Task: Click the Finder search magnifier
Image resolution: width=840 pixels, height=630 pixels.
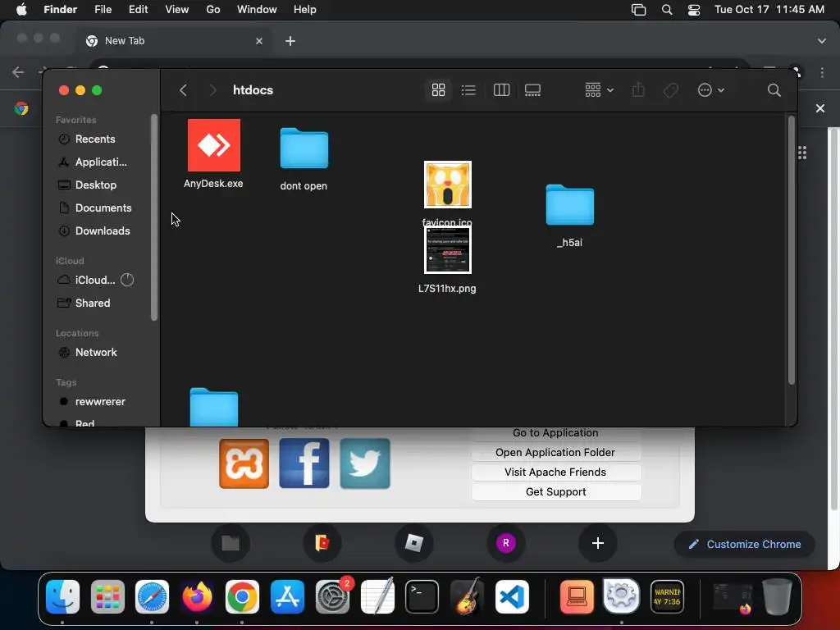Action: pos(774,90)
